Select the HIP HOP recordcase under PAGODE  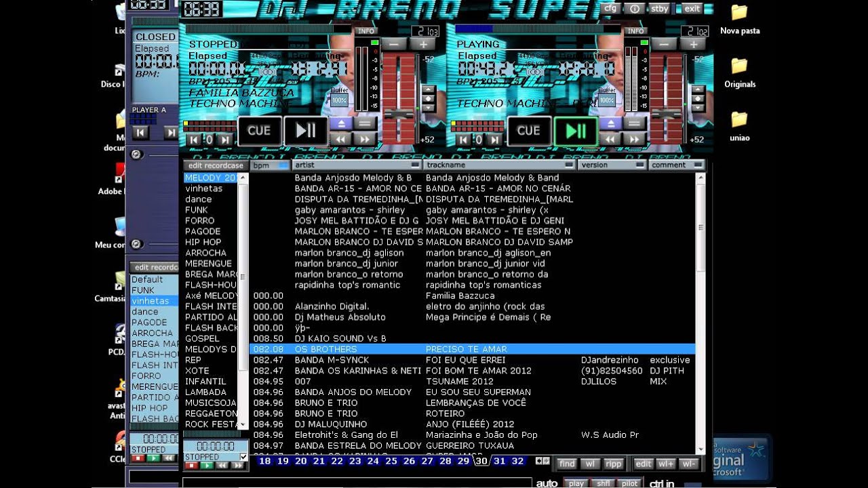tap(203, 242)
